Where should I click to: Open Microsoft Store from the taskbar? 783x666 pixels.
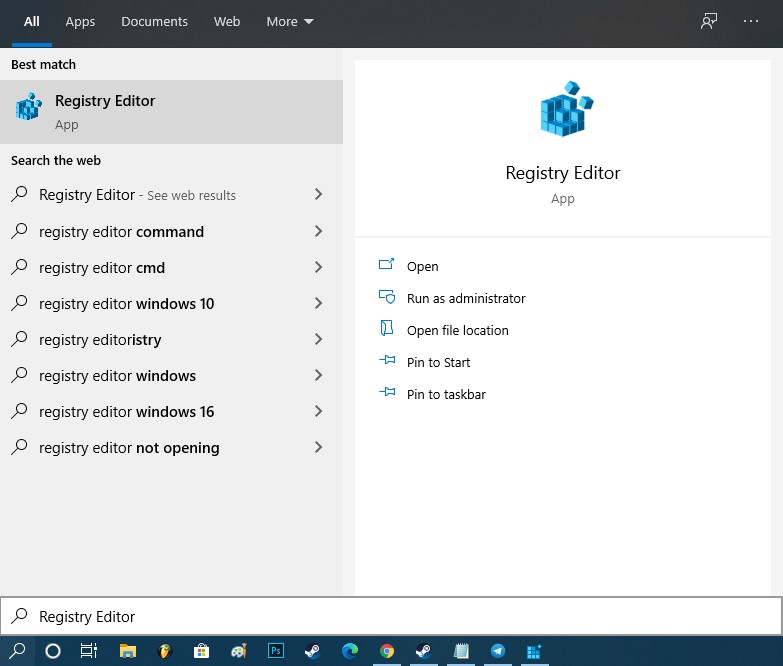[201, 651]
